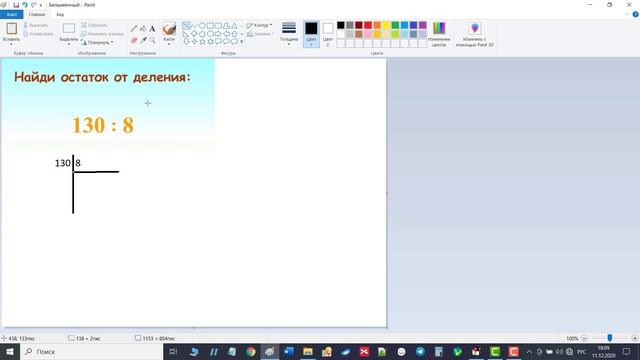640x360 pixels.
Task: Select the Pencil tool
Action: pos(134,29)
